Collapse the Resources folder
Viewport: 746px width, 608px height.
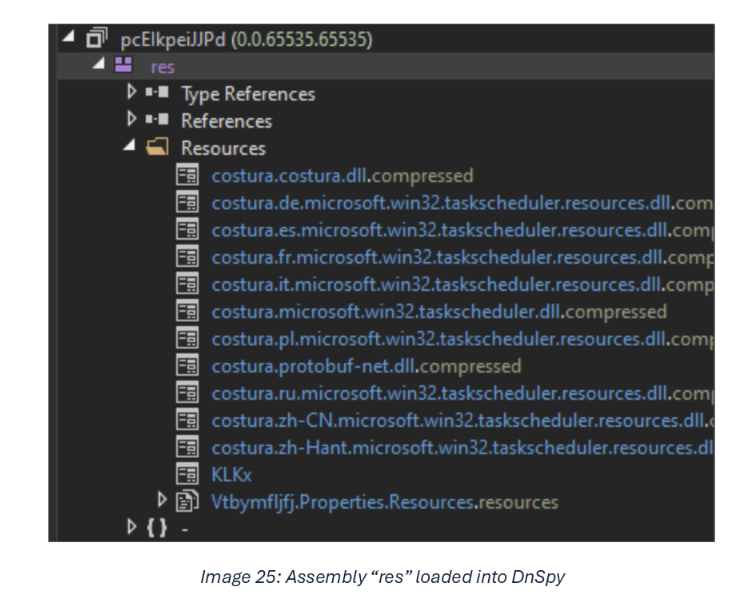[x=130, y=148]
